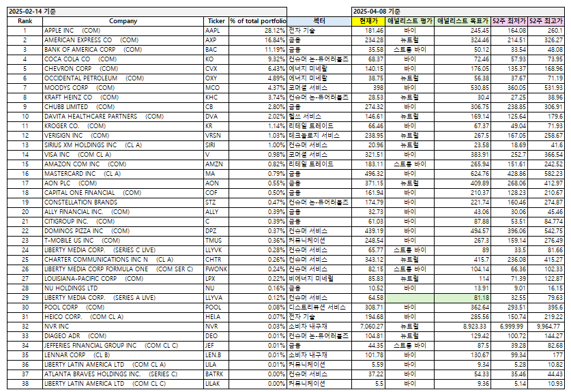This screenshot has width=571, height=392.
Task: Click the '6,999.99' 52-week low cell
Action: point(509,326)
